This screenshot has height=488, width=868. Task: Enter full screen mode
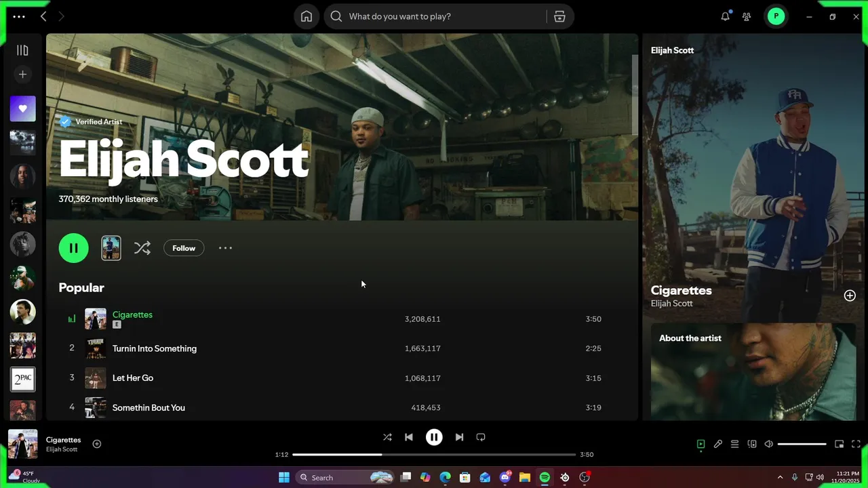point(856,444)
